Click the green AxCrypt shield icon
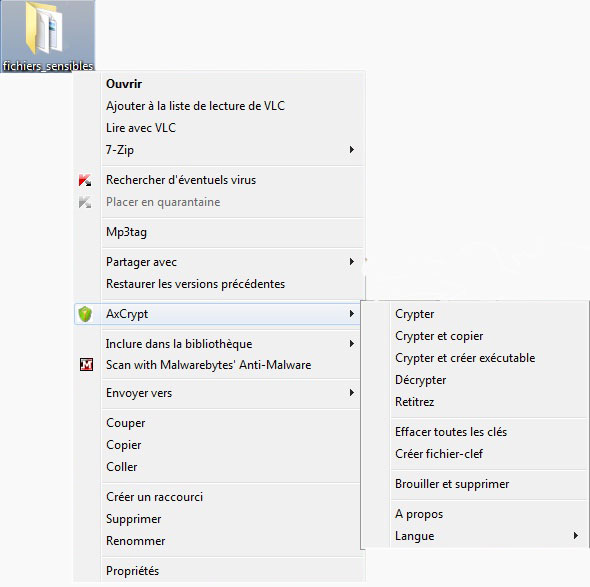Image resolution: width=590 pixels, height=587 pixels. click(85, 314)
